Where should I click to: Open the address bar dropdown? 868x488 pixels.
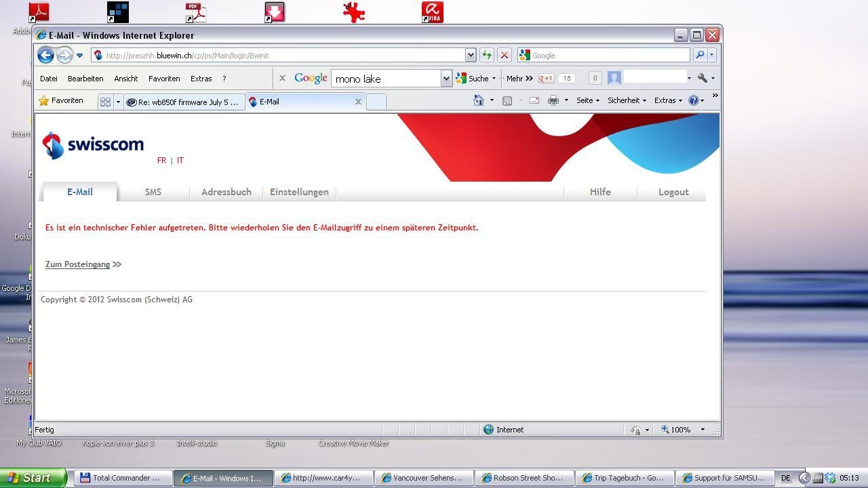pos(470,55)
